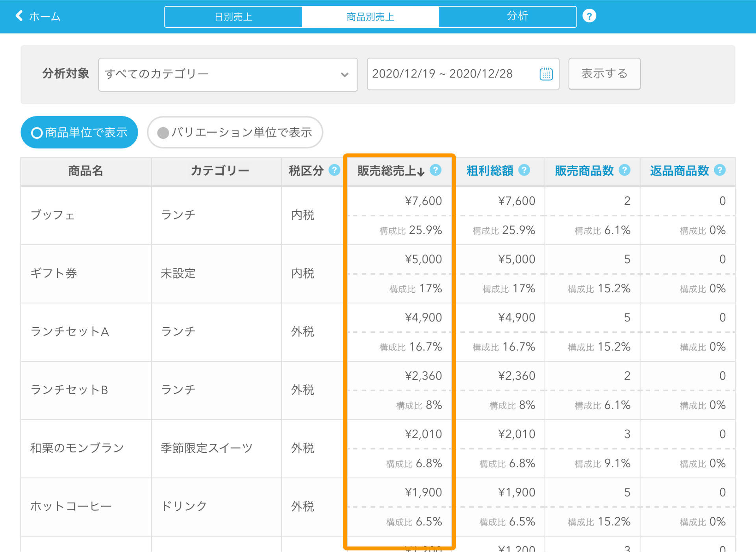Click the ブッフェ product name
Screen dimensions: 756x552
(x=53, y=215)
